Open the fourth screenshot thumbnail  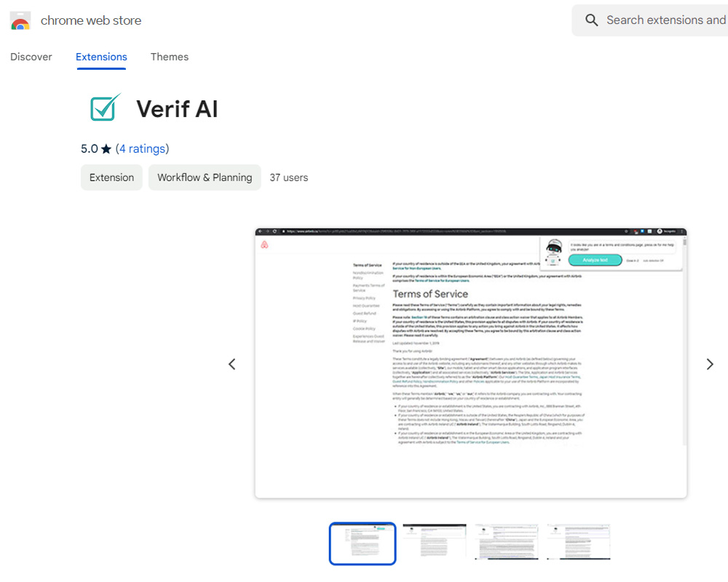[579, 543]
